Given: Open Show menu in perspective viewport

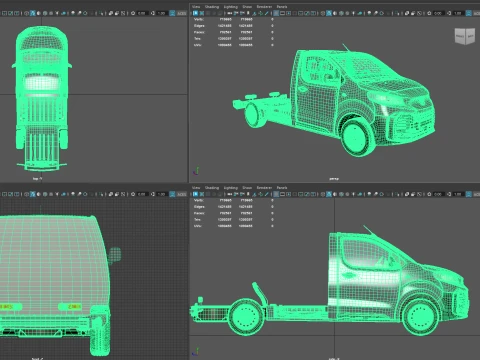Looking at the screenshot, I should pyautogui.click(x=247, y=6).
